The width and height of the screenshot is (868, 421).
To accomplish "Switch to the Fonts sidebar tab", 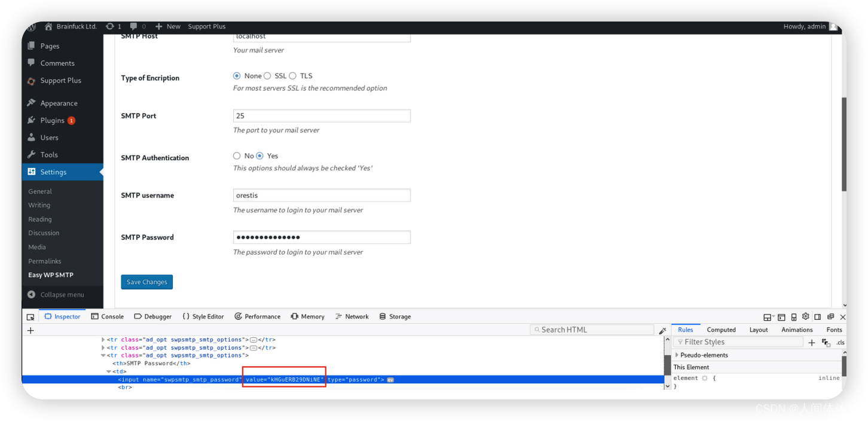I will coord(834,330).
